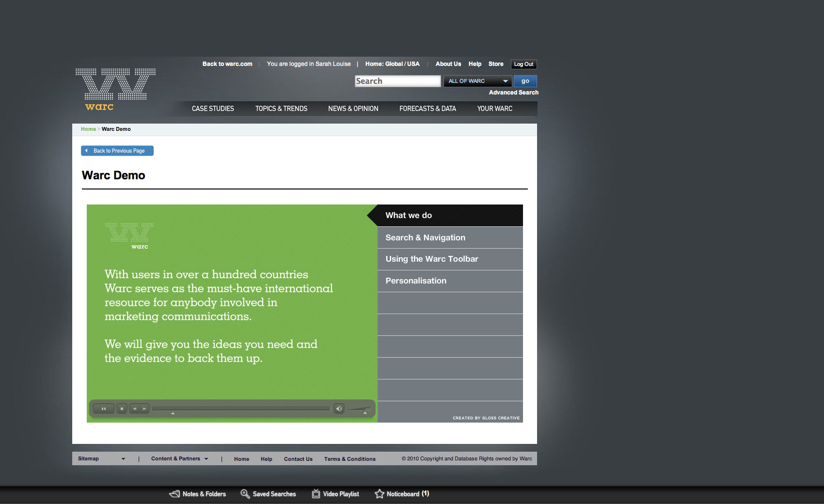Click the Back to Previous Page button
824x504 pixels.
pyautogui.click(x=117, y=151)
